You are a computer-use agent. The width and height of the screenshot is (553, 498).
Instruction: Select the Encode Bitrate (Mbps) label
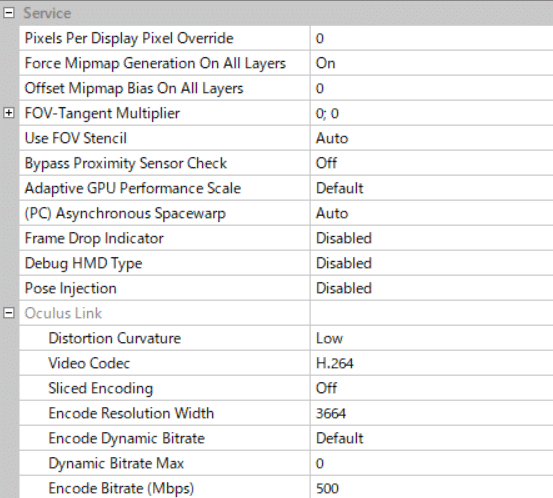click(121, 489)
